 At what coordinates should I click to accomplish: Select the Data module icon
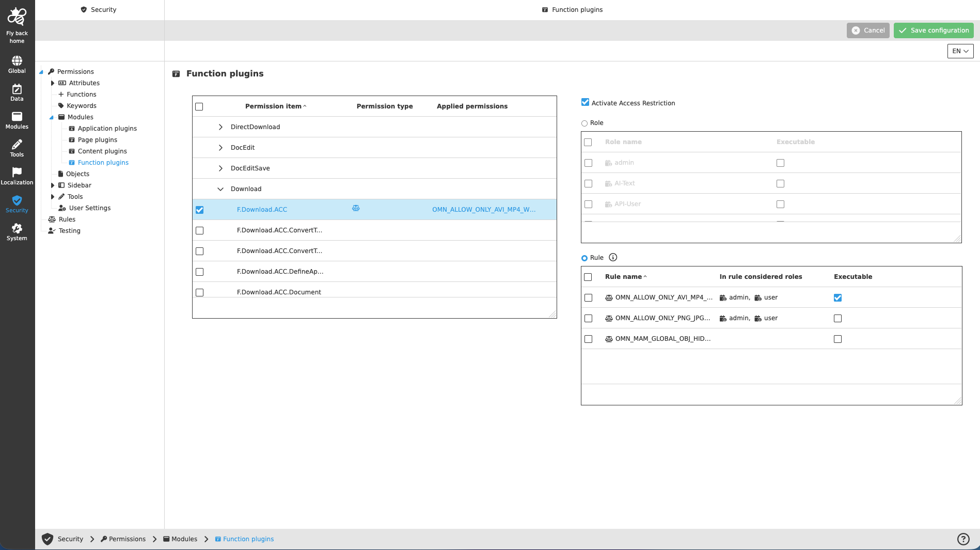click(17, 91)
